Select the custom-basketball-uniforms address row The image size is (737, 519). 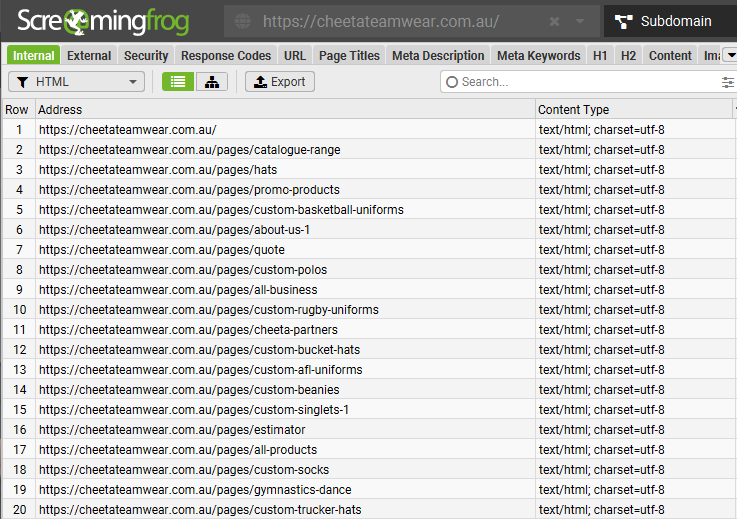[x=285, y=210]
